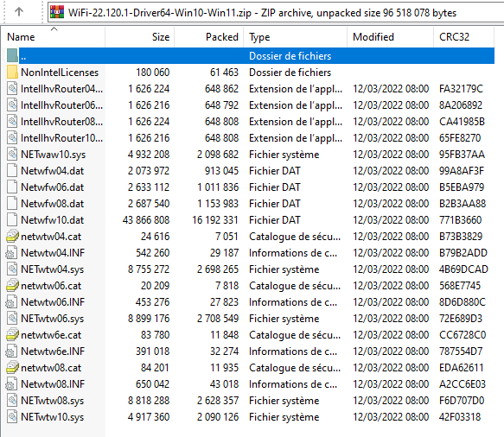Click the netwtw6e.cat catalog icon
Viewport: 504px width, 437px height.
pos(12,335)
